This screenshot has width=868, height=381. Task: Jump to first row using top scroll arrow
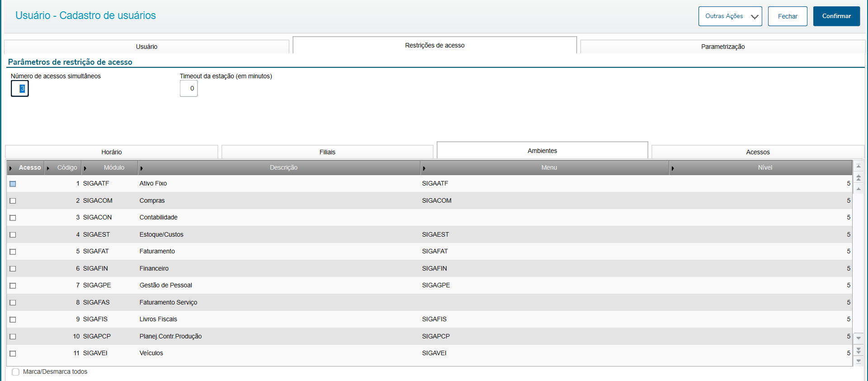[859, 166]
